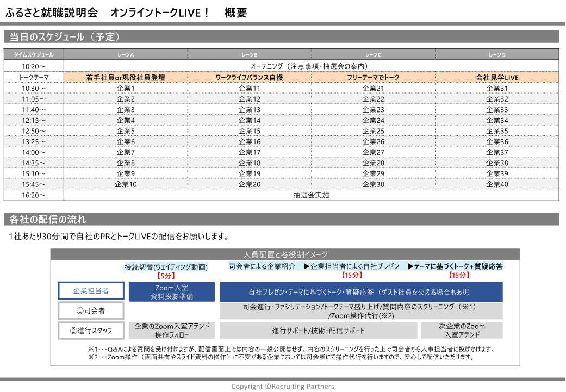Click the 企業1 cell in the schedule
This screenshot has height=392, width=566.
coord(126,88)
